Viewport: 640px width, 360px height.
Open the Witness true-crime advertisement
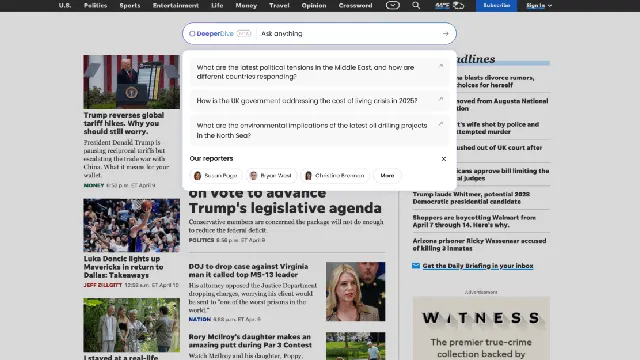[x=481, y=329]
